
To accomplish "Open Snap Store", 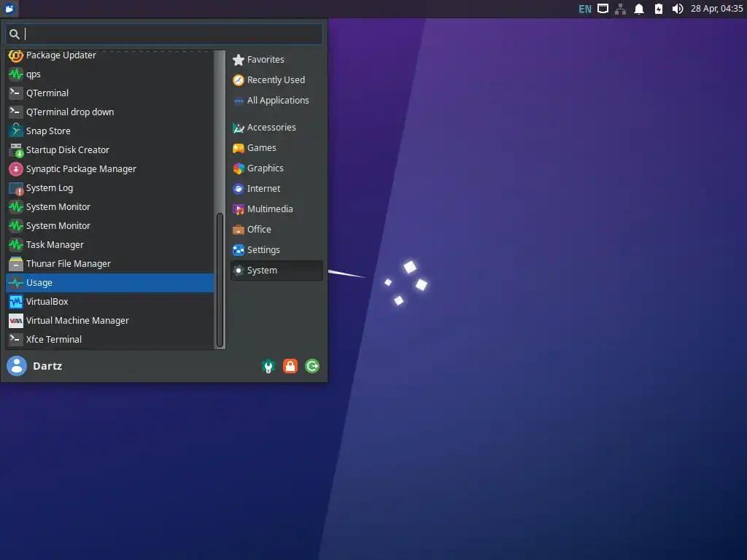I will (x=110, y=131).
